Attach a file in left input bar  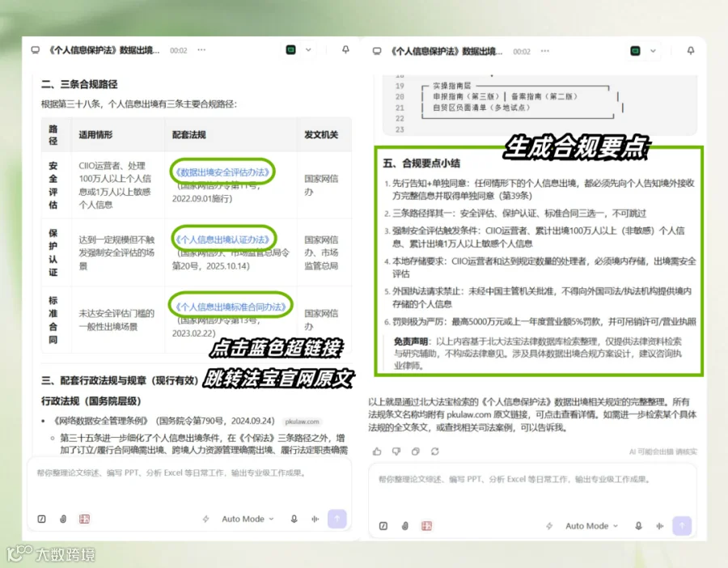[x=63, y=519]
